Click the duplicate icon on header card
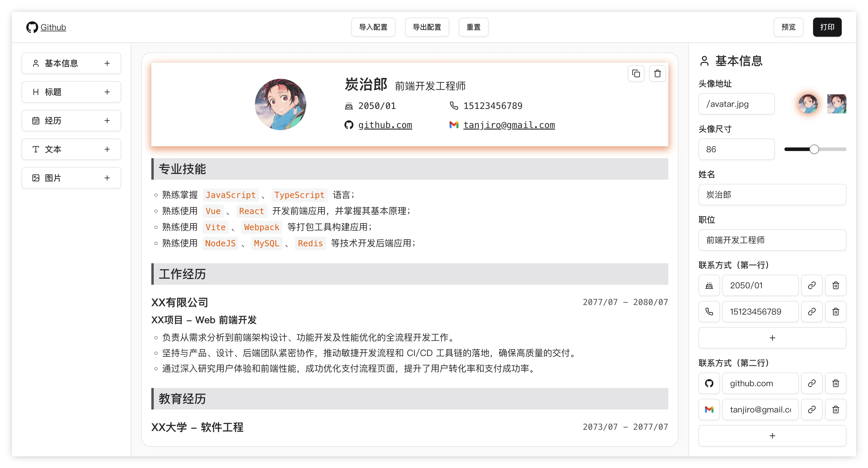 click(636, 73)
